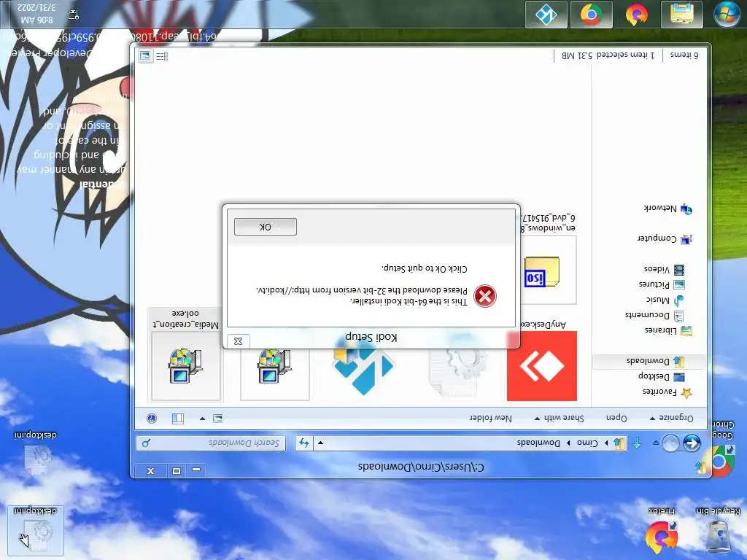The image size is (747, 560).
Task: Click Downloads in the address breadcrumb
Action: pos(538,443)
